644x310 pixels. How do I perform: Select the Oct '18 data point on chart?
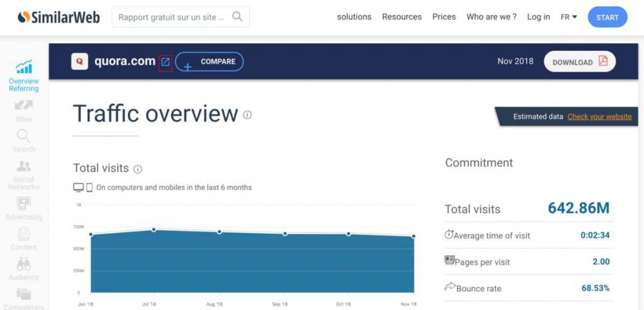pyautogui.click(x=348, y=234)
